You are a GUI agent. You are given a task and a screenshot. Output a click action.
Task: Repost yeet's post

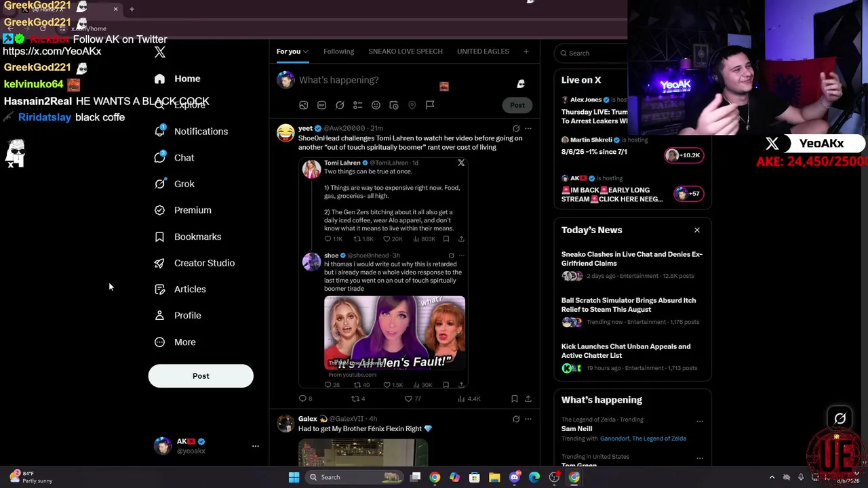355,399
